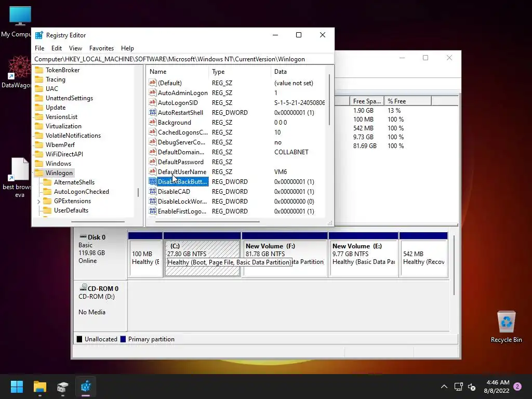
Task: Expand the GPExtensions subkey arrow
Action: 38,201
